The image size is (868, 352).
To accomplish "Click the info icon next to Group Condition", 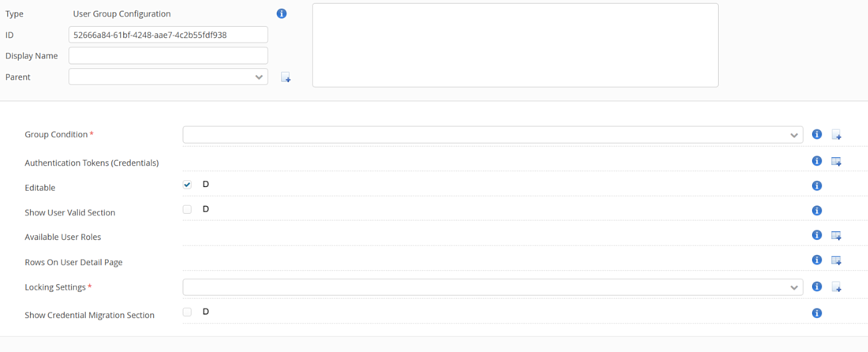I will tap(817, 135).
